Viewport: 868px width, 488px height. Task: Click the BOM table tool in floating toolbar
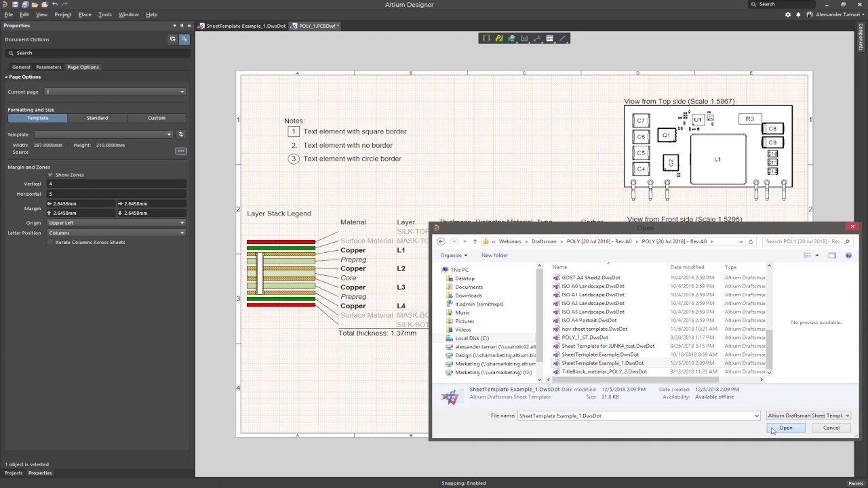coord(550,39)
